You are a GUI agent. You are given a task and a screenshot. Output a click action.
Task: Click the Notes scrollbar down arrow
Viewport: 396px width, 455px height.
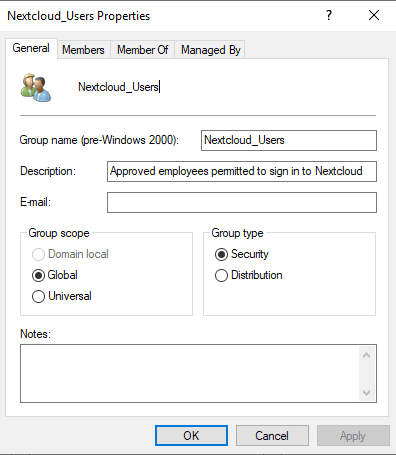[x=367, y=393]
